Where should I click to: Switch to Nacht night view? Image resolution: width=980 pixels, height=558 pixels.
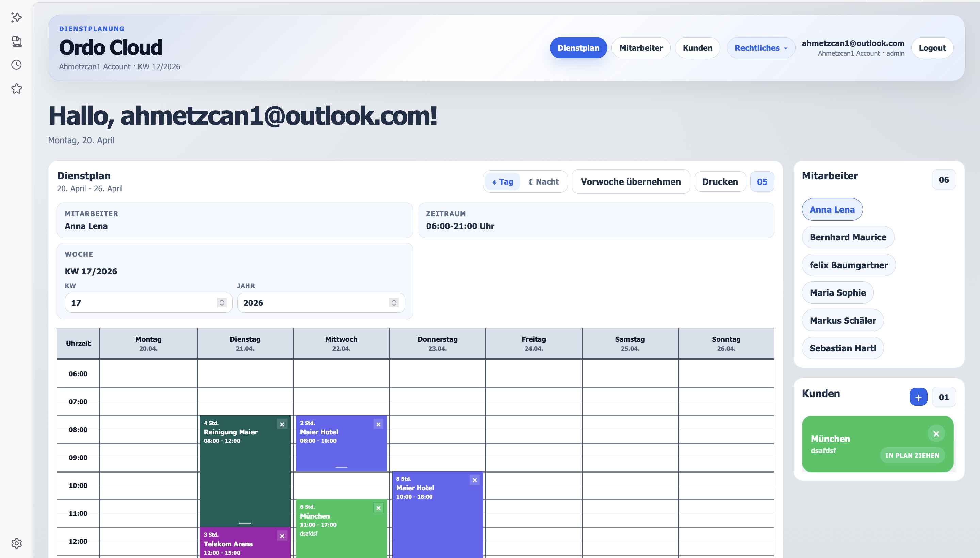(543, 182)
